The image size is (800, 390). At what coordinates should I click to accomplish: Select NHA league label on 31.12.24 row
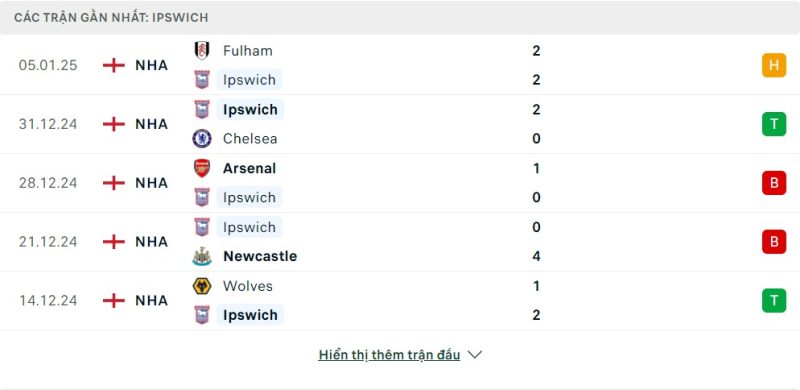point(152,124)
